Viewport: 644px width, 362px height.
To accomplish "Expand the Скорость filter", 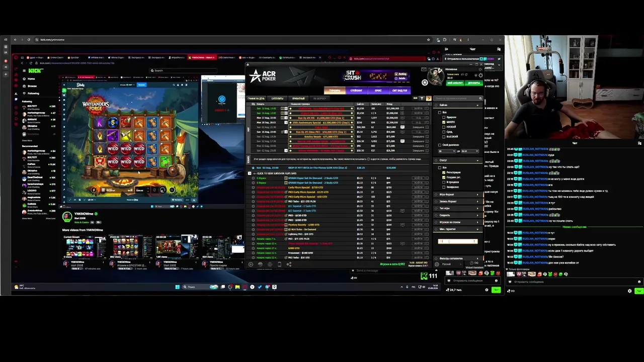I will coord(459,215).
